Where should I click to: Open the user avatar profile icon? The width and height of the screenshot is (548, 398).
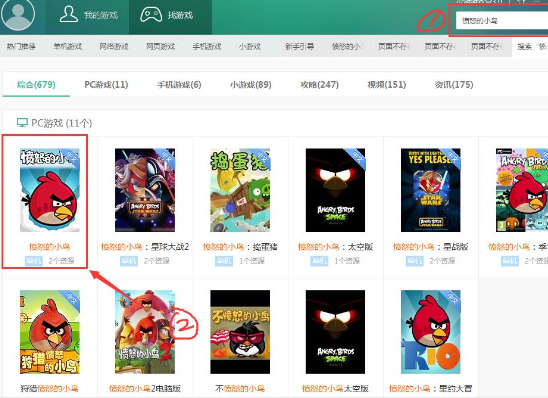pyautogui.click(x=17, y=14)
